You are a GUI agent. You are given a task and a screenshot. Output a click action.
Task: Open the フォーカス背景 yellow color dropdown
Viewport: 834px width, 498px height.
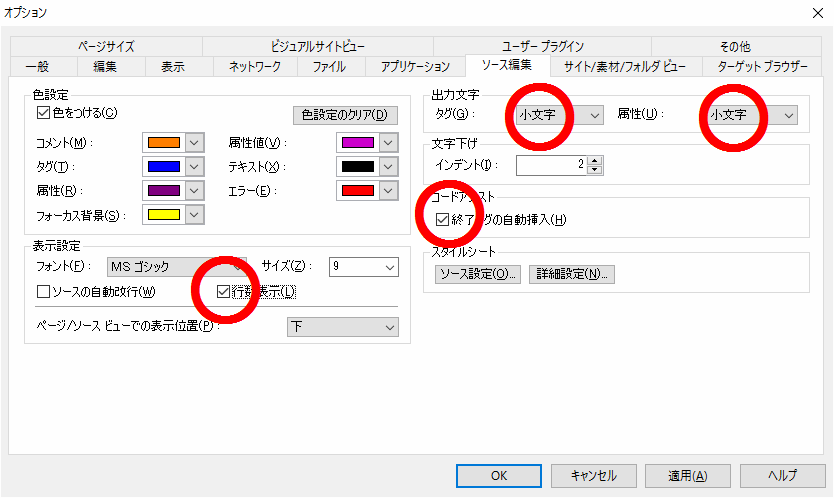[x=195, y=214]
